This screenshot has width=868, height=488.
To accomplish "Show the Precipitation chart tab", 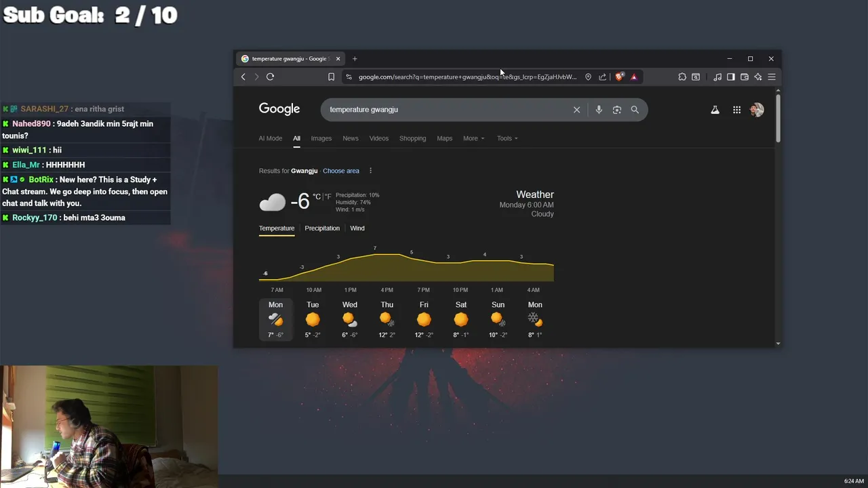I will tap(322, 228).
